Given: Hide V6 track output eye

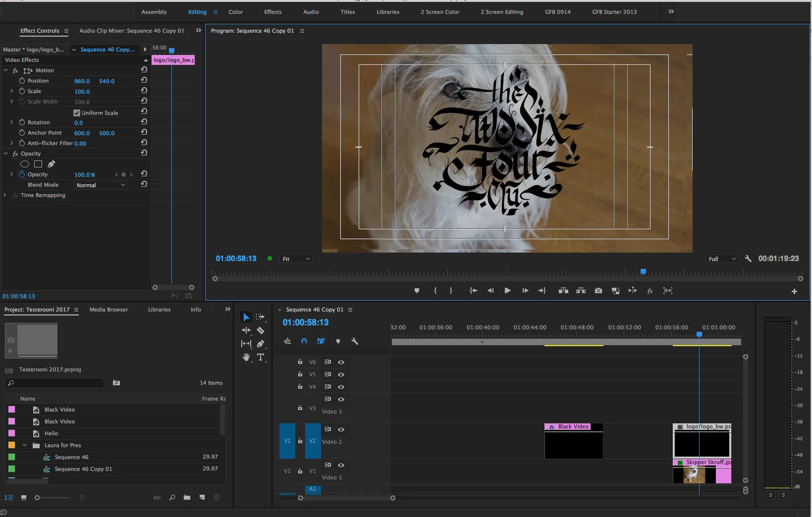Looking at the screenshot, I should tap(341, 362).
